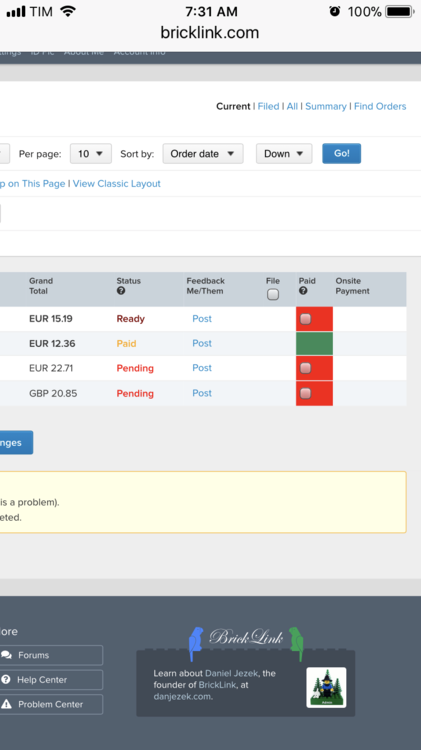Click the yellow Paid status text

(126, 343)
